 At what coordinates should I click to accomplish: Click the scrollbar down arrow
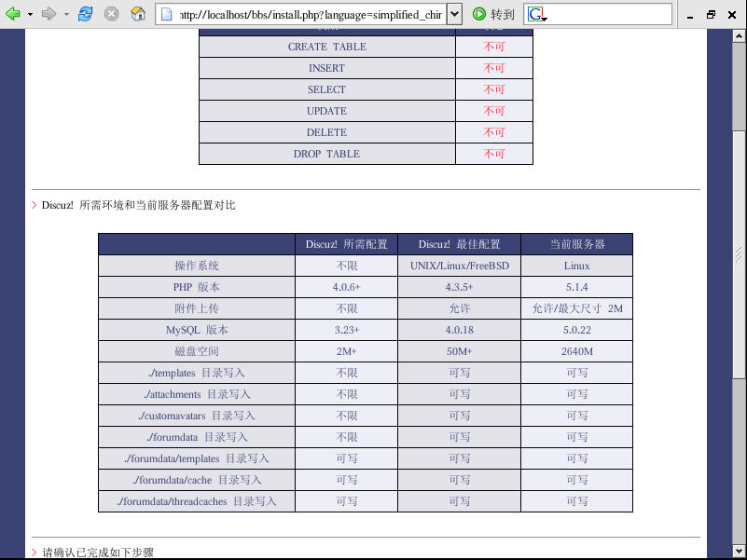[x=739, y=550]
